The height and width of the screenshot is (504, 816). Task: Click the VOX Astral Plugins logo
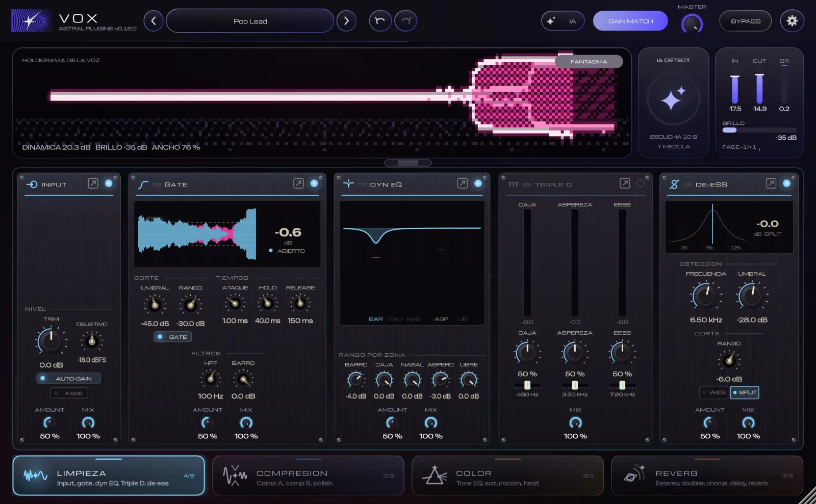[31, 21]
